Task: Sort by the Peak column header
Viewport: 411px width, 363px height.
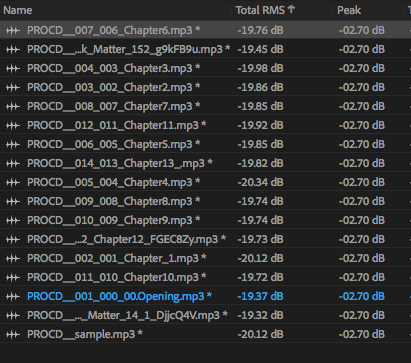Action: (x=349, y=10)
